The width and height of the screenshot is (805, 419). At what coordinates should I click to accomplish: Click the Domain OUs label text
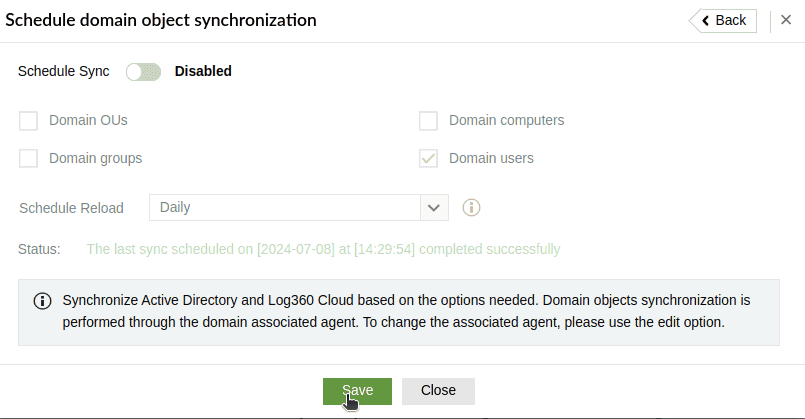point(88,121)
